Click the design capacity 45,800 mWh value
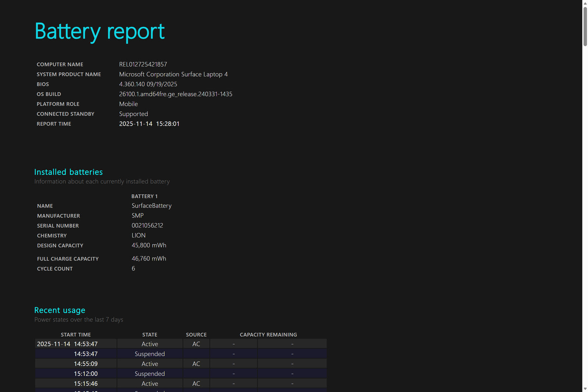Viewport: 588px width, 392px height. [149, 245]
